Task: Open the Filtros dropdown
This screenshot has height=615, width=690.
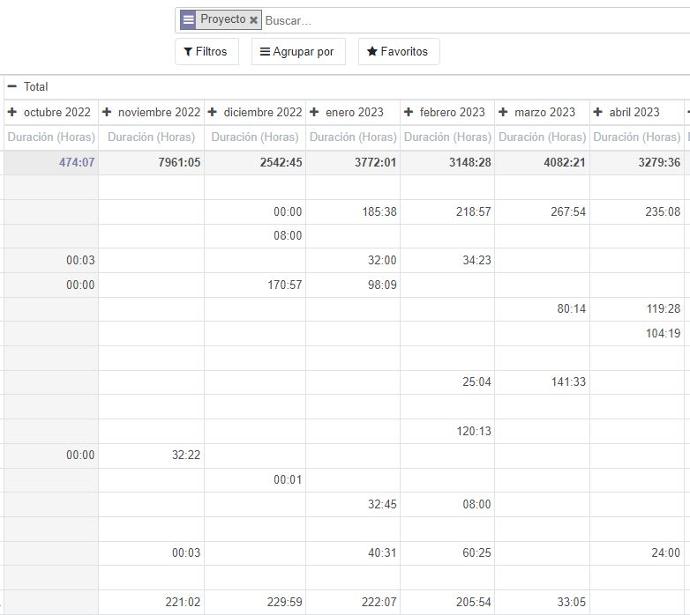Action: 206,51
